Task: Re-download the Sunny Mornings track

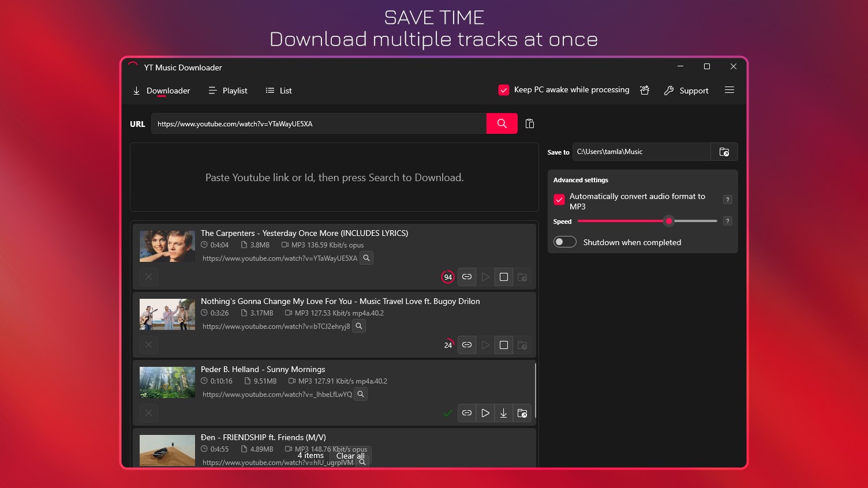Action: [x=503, y=413]
